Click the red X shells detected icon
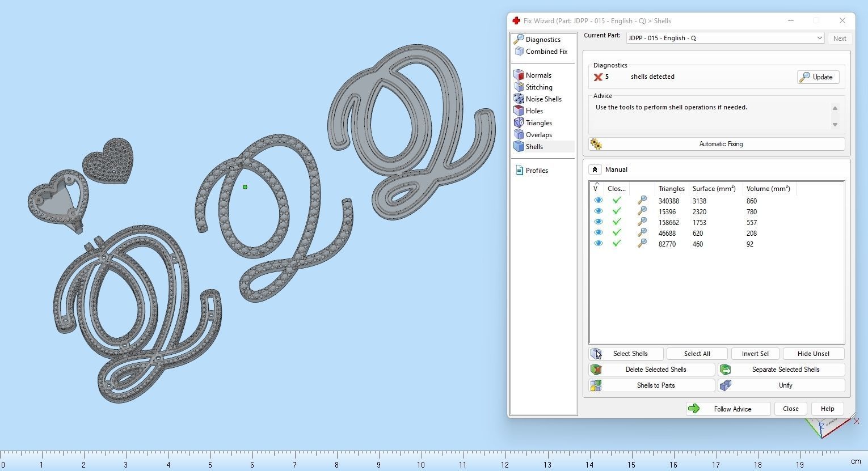 598,77
